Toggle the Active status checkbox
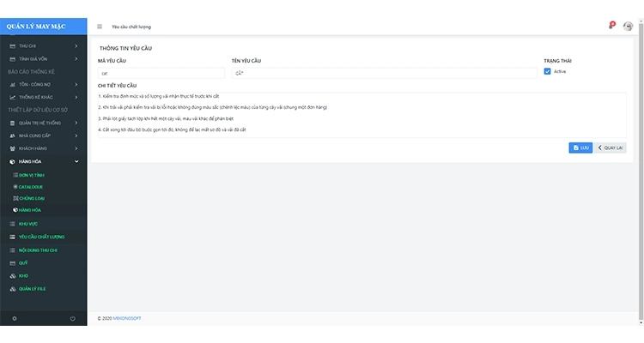644x343 pixels. point(548,71)
